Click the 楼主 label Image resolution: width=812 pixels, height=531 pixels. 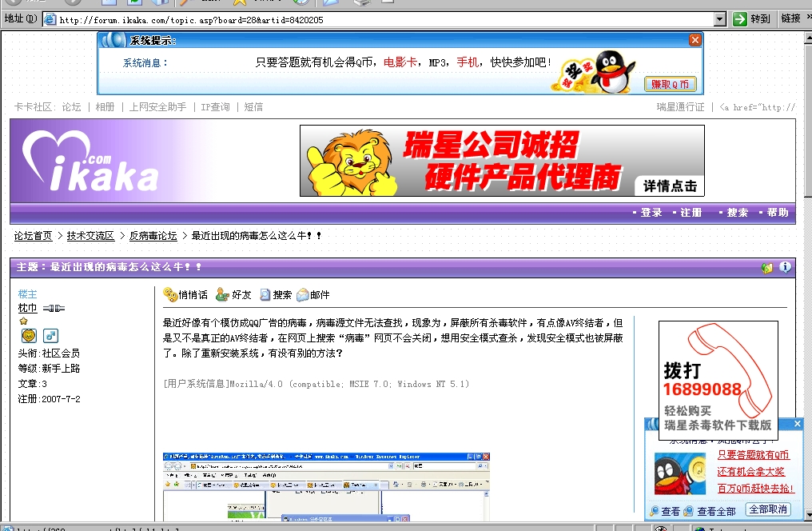point(27,293)
